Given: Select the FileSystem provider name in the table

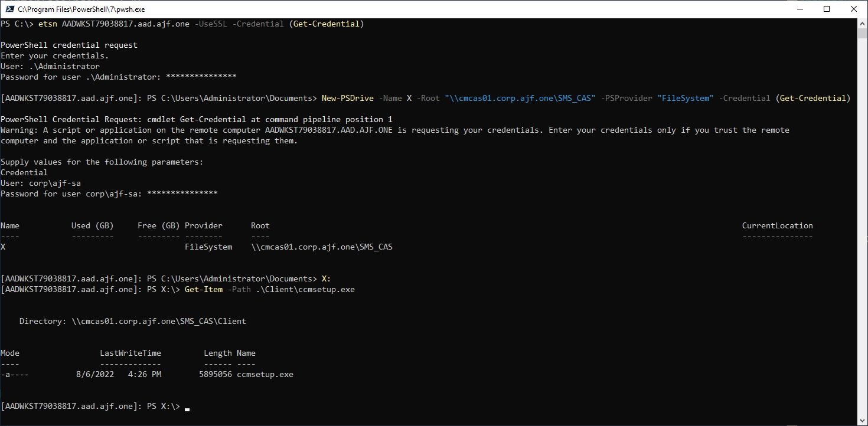Looking at the screenshot, I should 208,247.
